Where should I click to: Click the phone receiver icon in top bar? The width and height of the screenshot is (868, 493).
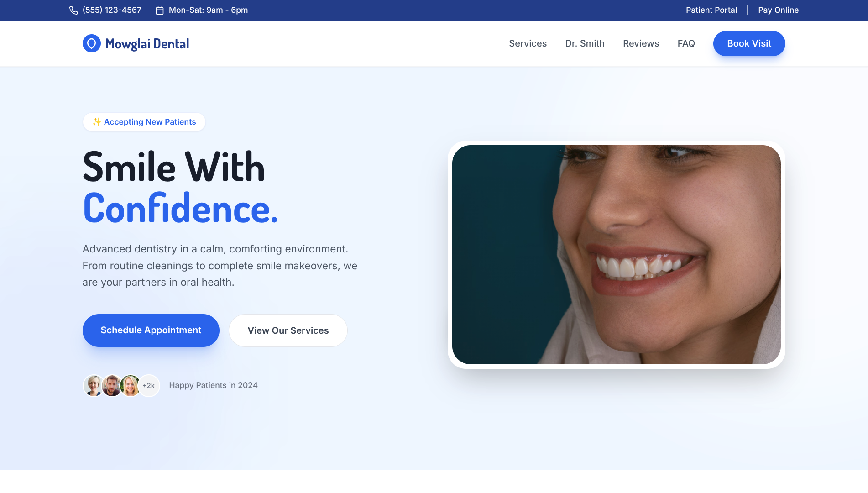point(73,10)
